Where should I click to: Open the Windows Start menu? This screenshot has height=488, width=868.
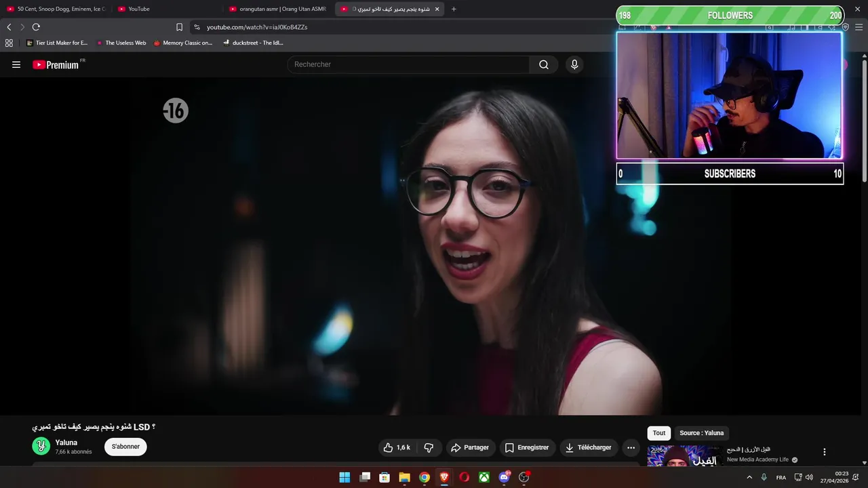pyautogui.click(x=344, y=477)
